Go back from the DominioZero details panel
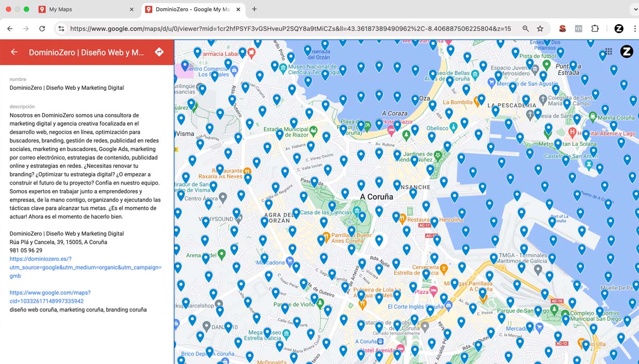The image size is (639, 364). 14,52
